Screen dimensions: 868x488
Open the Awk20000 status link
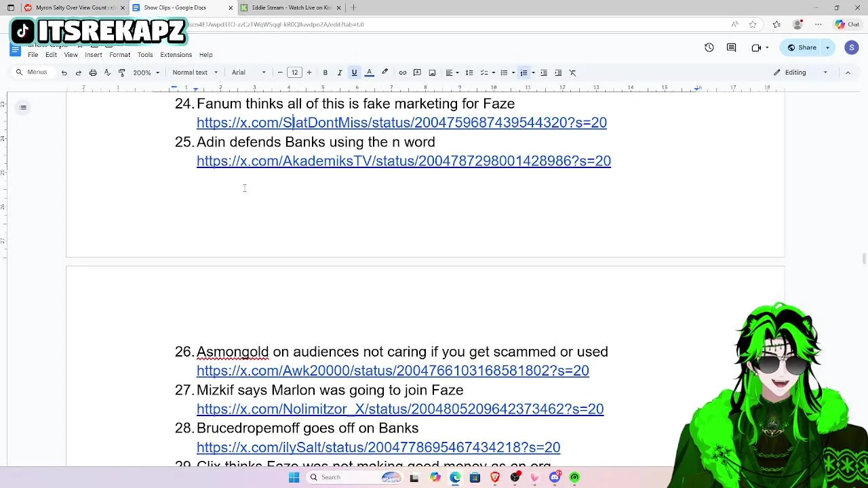(x=393, y=371)
